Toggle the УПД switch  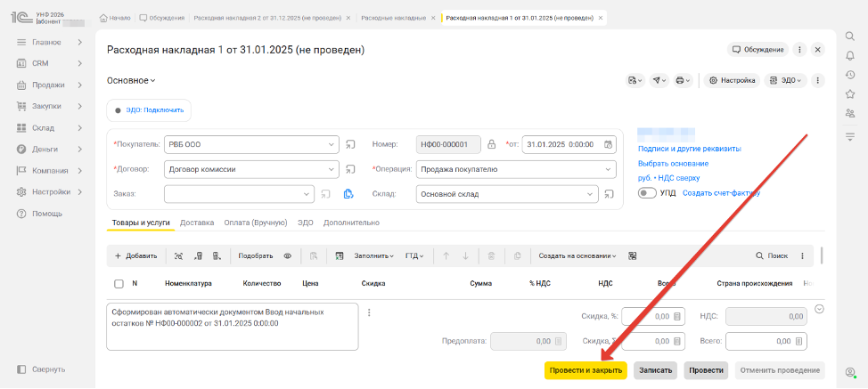(647, 192)
